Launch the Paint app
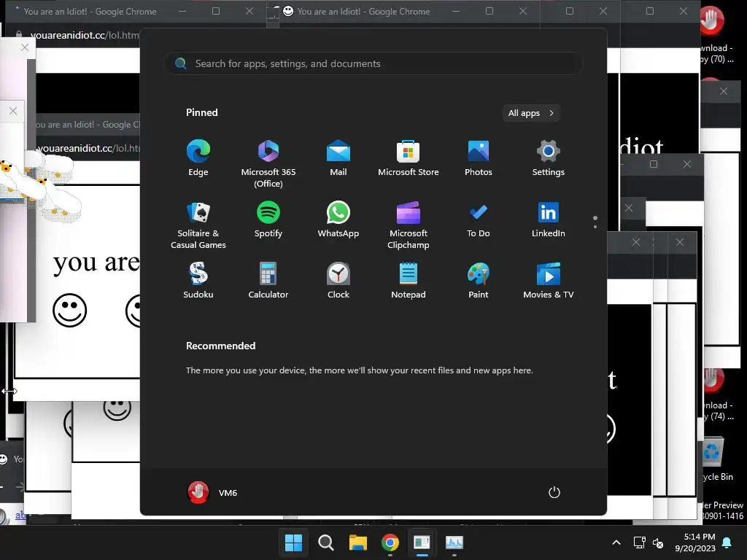The height and width of the screenshot is (560, 747). click(x=479, y=281)
